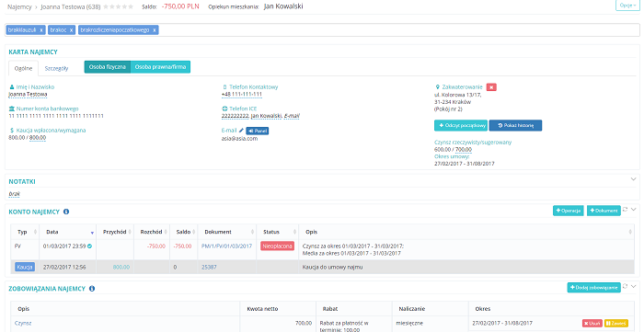Image resolution: width=644 pixels, height=332 pixels.
Task: Open document PM/1/PV/01/03/2017
Action: (x=226, y=246)
